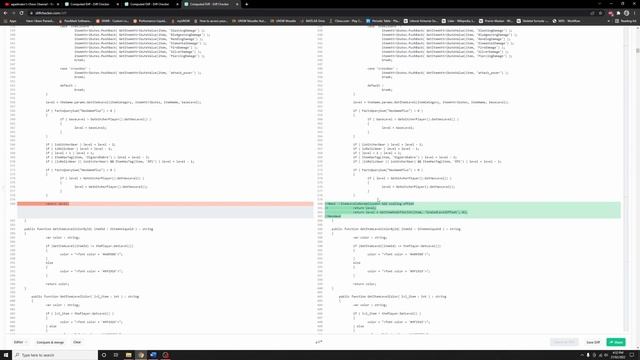640x360 pixels.
Task: Click the browser reload icon
Action: [x=22, y=13]
